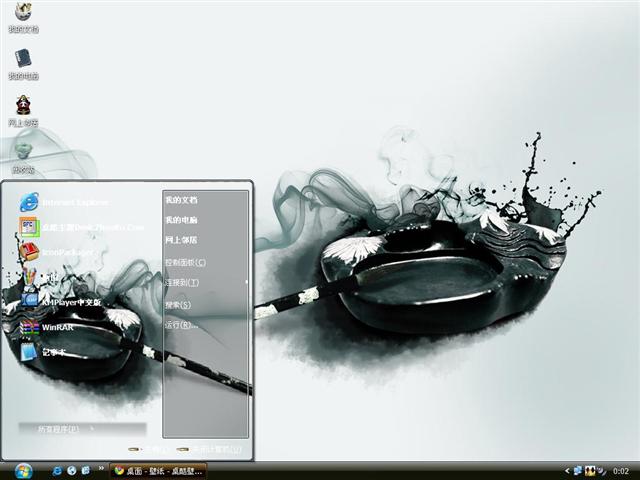Expand 所有程序(P) all programs list
Screen dimensions: 640x480
coord(64,428)
